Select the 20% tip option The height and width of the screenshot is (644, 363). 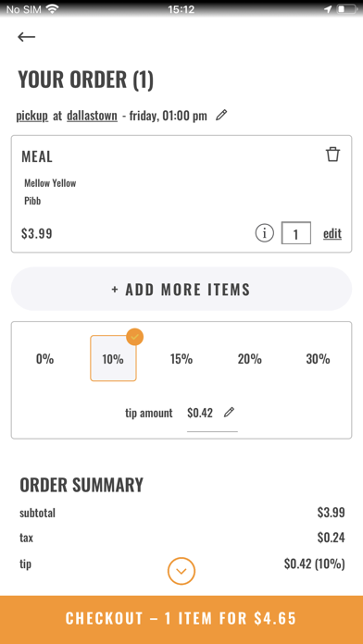pyautogui.click(x=249, y=359)
